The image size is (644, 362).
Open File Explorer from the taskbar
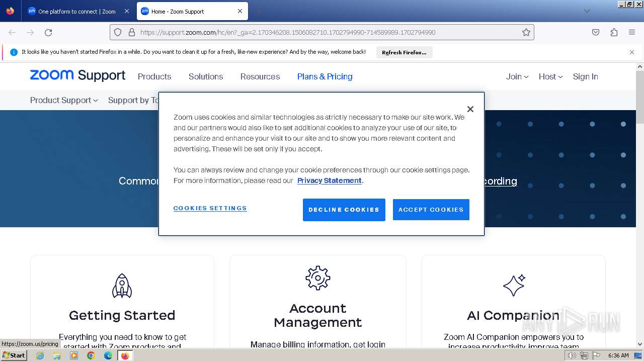[57, 355]
